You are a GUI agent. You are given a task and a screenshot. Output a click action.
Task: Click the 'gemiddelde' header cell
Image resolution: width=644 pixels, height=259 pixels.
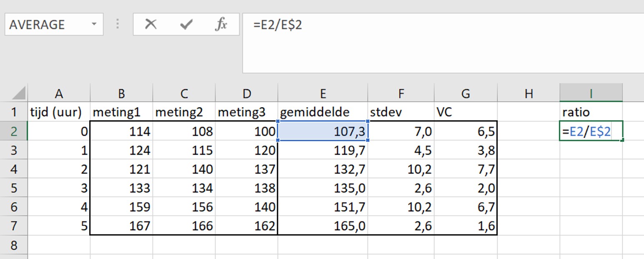pos(323,112)
